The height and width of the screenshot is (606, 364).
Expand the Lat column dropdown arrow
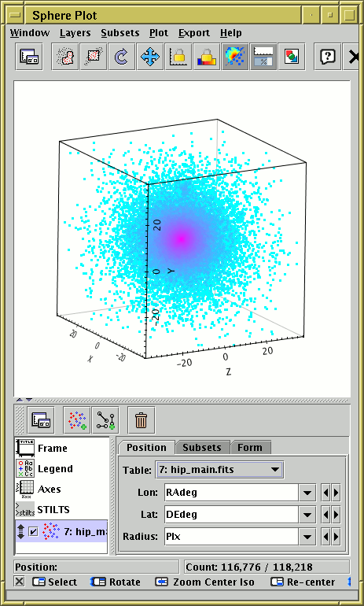tap(307, 515)
